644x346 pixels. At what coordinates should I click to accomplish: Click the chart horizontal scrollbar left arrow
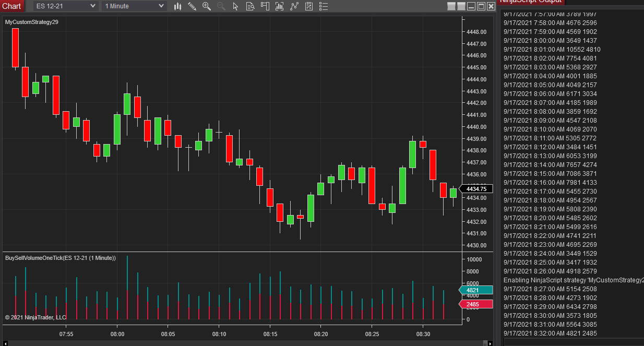click(5, 343)
